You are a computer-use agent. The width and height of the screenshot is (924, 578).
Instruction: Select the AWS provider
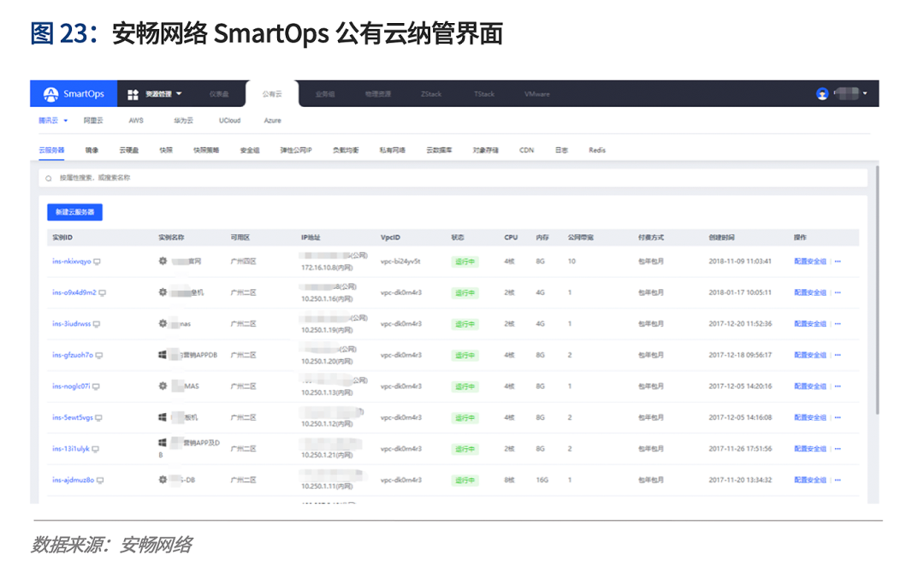point(136,121)
